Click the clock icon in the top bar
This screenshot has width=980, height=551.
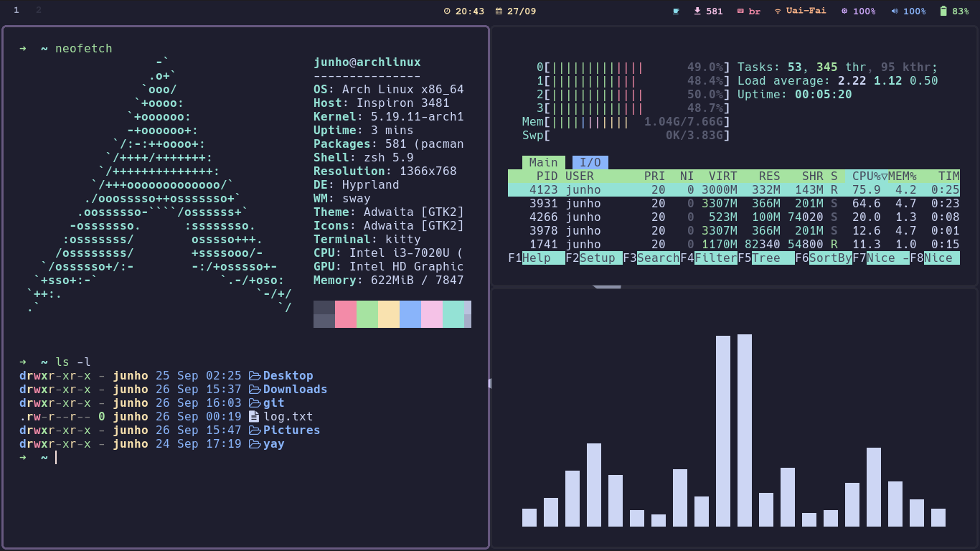tap(447, 11)
